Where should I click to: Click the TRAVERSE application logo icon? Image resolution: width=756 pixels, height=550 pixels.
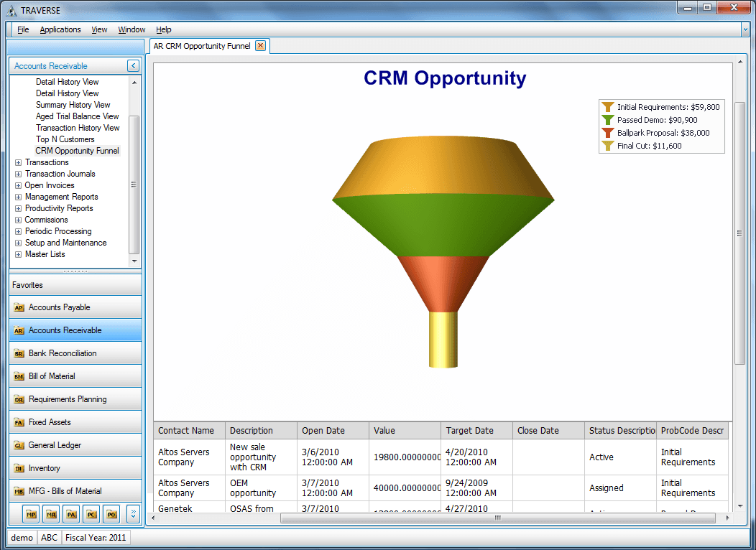[x=11, y=10]
